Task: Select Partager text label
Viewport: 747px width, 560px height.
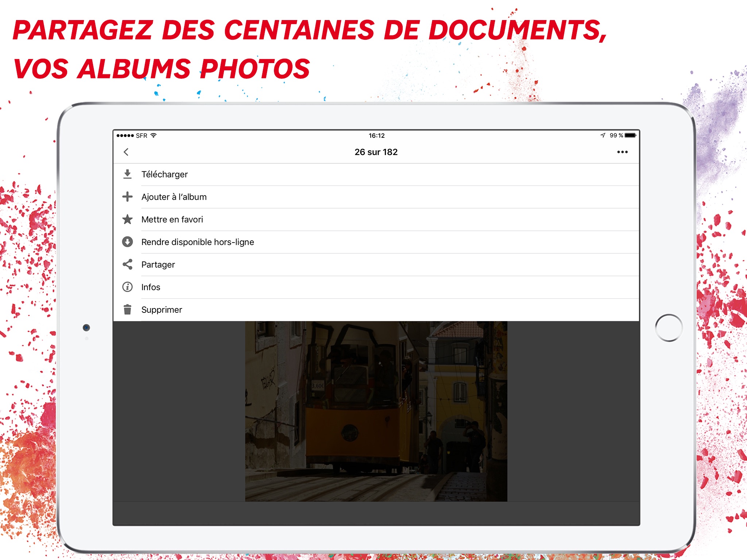Action: pyautogui.click(x=158, y=265)
